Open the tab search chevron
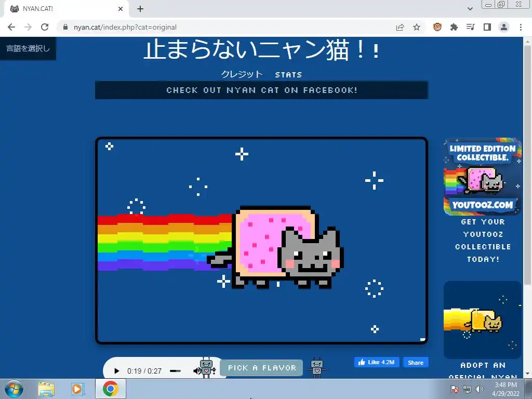Screen dimensions: 532x399 (470, 9)
